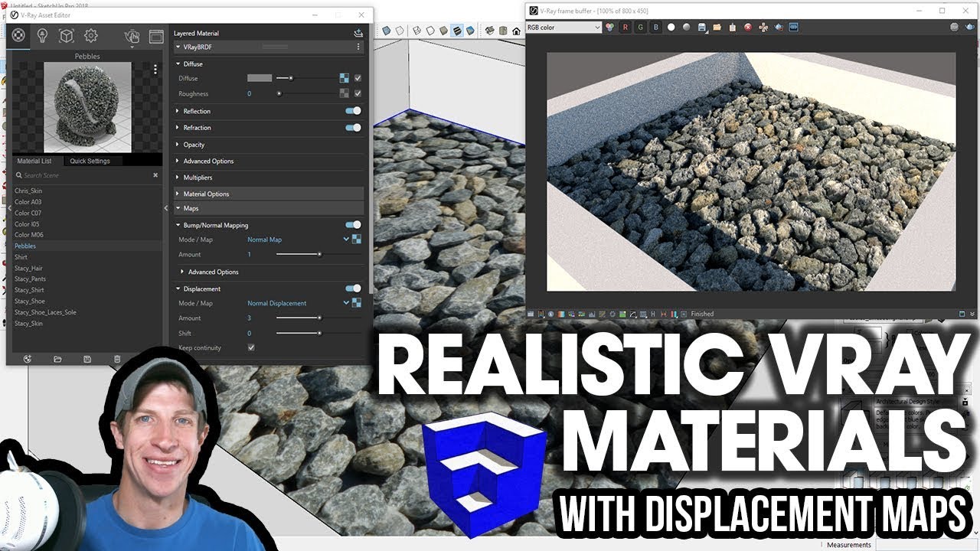The height and width of the screenshot is (551, 980).
Task: Open the V-Ray Settings gear icon
Action: tap(91, 35)
